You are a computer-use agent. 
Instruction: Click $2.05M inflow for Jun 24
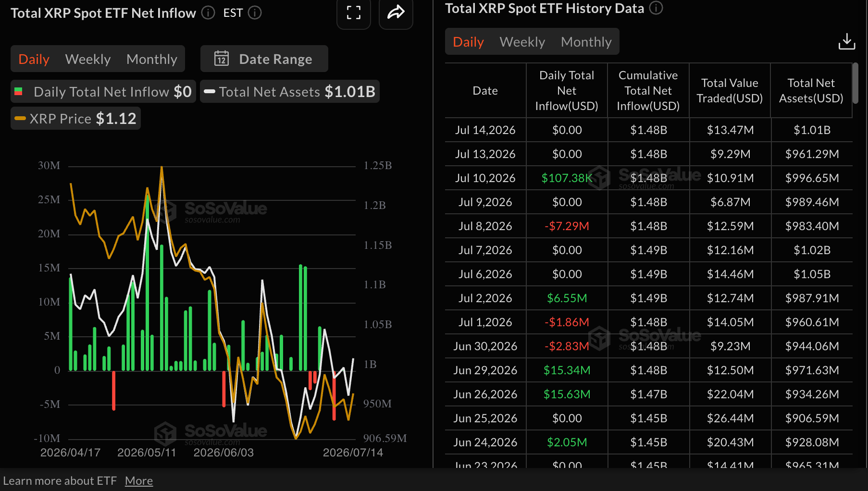(x=567, y=442)
